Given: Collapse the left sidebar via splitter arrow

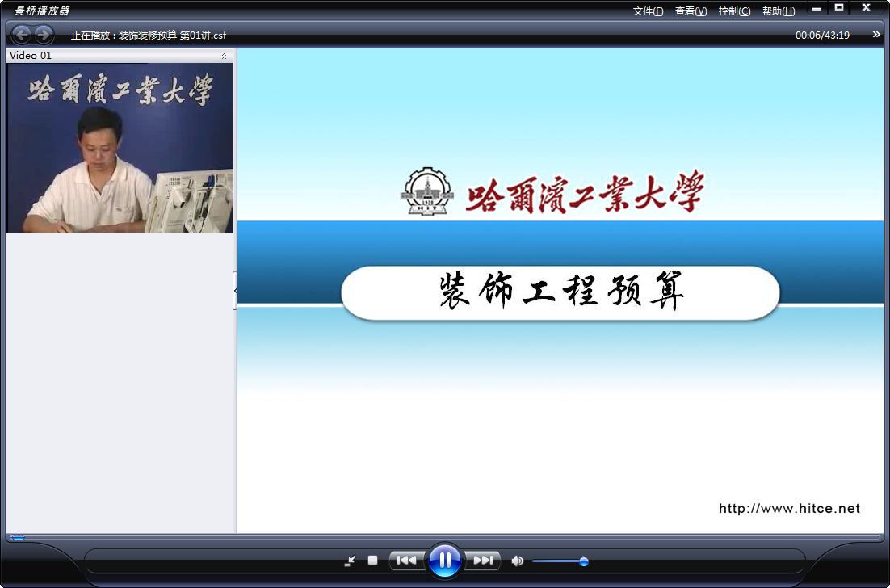Looking at the screenshot, I should (235, 291).
